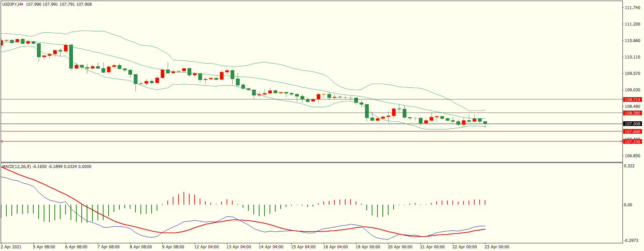Image resolution: width=644 pixels, height=251 pixels.
Task: Click the 111.200 price axis value
Action: tap(632, 24)
